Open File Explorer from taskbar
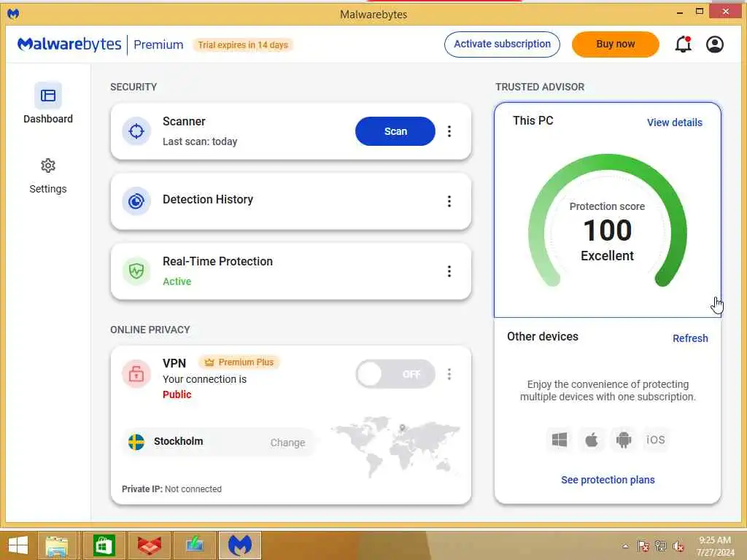This screenshot has height=560, width=747. coord(57,545)
